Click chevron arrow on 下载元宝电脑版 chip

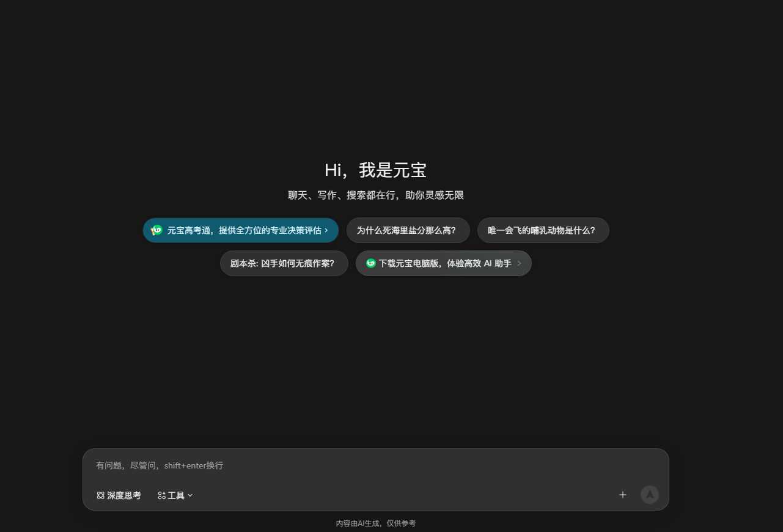point(519,263)
